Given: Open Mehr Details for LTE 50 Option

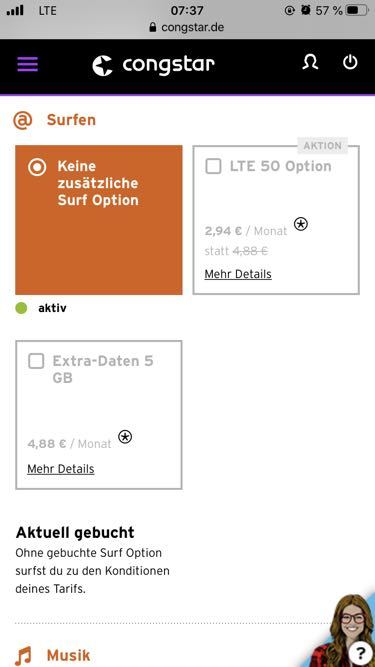Looking at the screenshot, I should [x=238, y=274].
